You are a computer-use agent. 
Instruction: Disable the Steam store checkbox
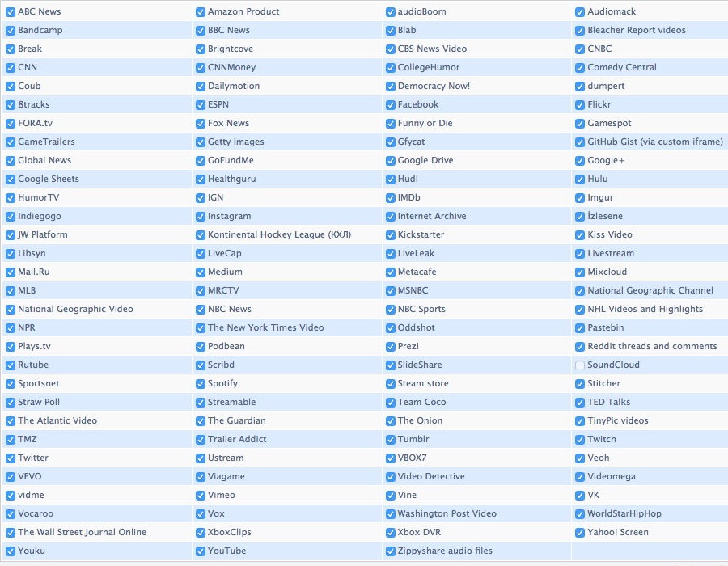390,384
